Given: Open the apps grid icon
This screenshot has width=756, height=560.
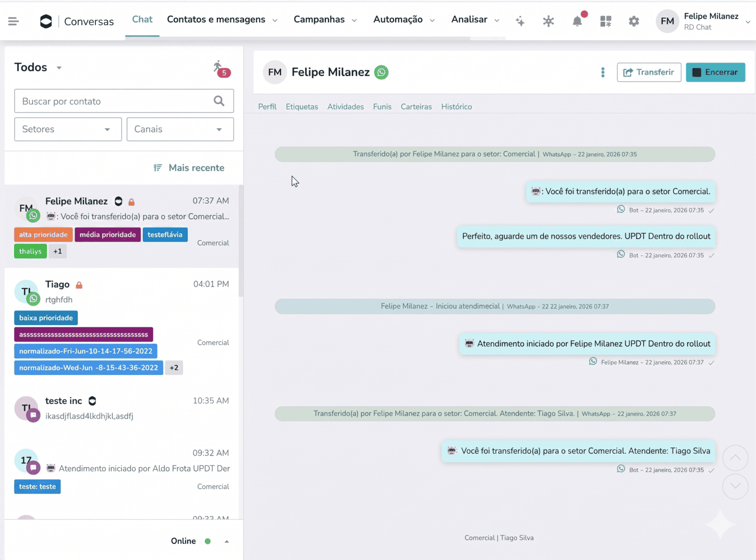Looking at the screenshot, I should pos(605,21).
